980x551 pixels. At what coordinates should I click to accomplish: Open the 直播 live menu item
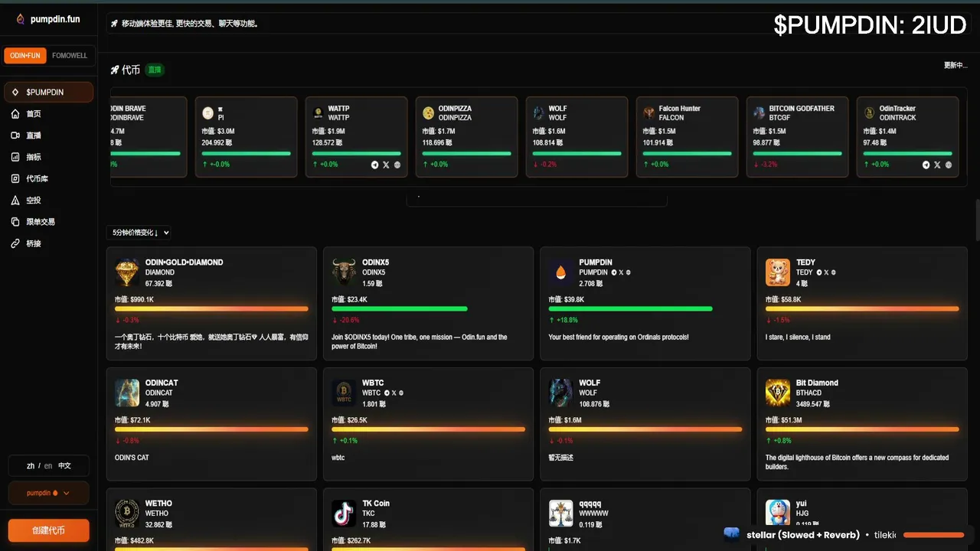(x=48, y=135)
